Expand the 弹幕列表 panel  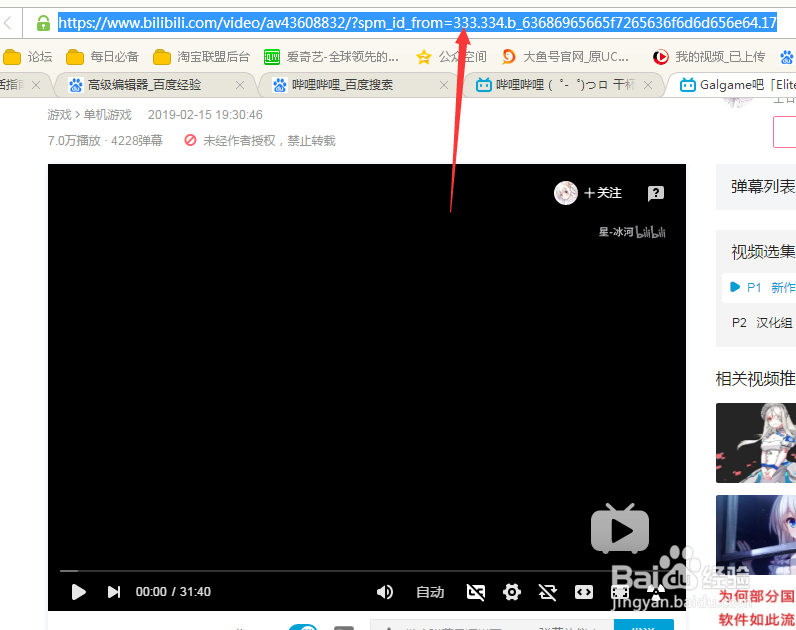point(756,186)
